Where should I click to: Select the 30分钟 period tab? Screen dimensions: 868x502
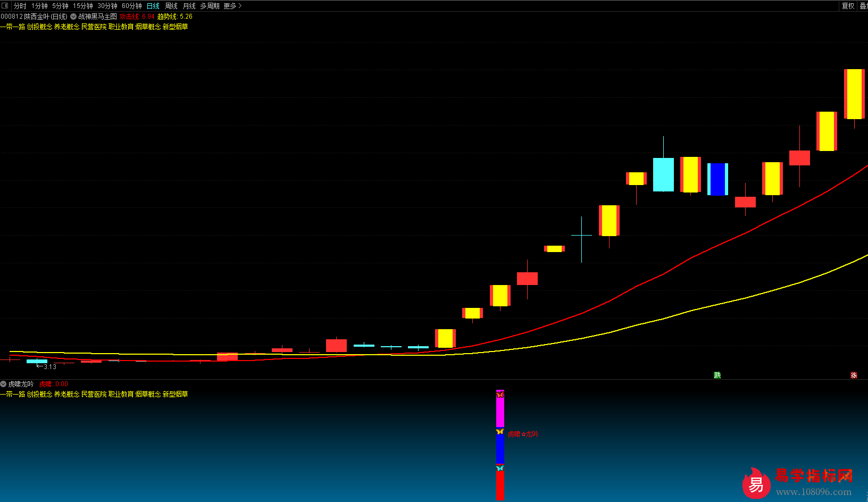click(x=107, y=6)
